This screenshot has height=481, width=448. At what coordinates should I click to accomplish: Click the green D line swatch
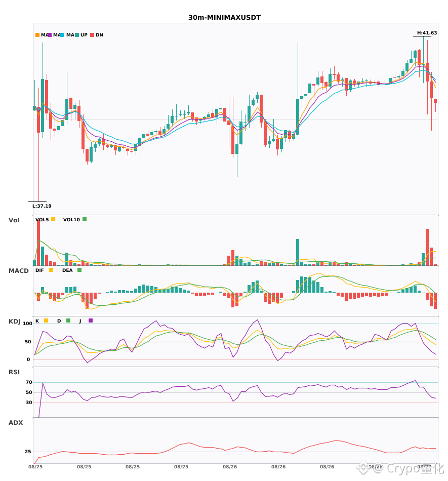point(68,320)
